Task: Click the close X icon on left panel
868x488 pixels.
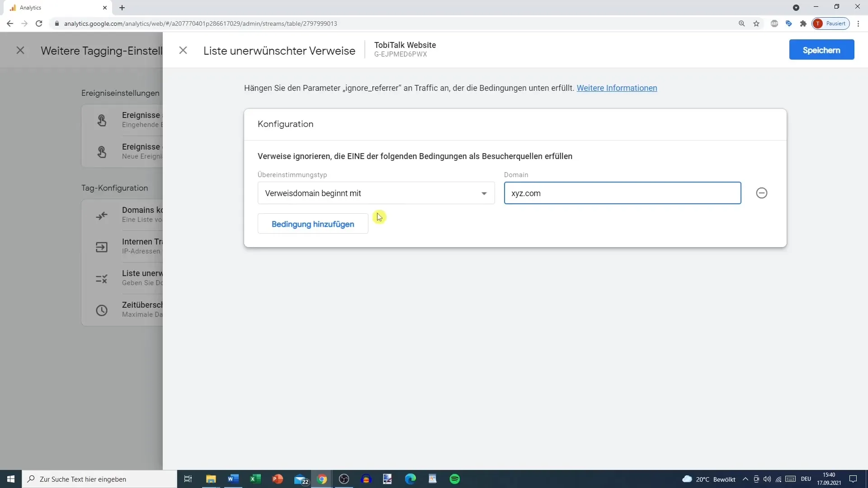Action: point(20,51)
